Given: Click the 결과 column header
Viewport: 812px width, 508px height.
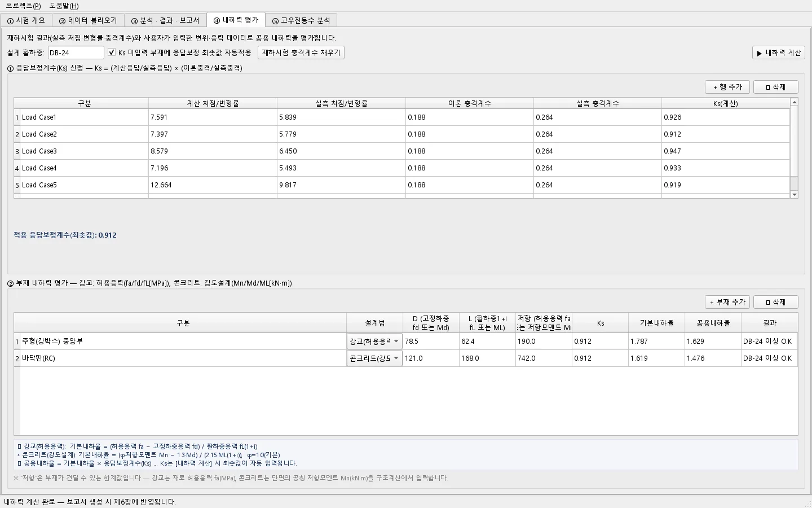Looking at the screenshot, I should pyautogui.click(x=770, y=323).
